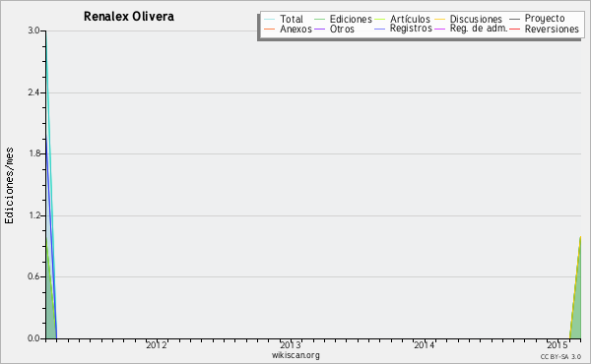
Task: Click the purple Otros color line swatch
Action: tap(319, 29)
